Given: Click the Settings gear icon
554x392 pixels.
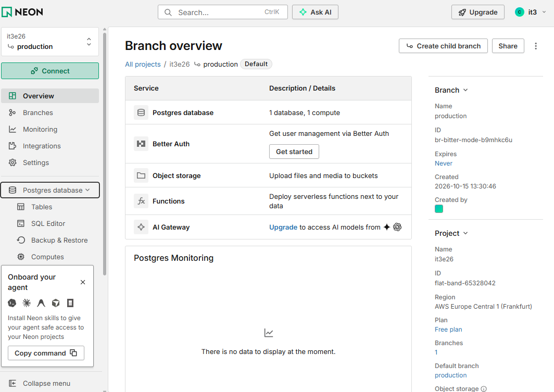Looking at the screenshot, I should point(12,162).
